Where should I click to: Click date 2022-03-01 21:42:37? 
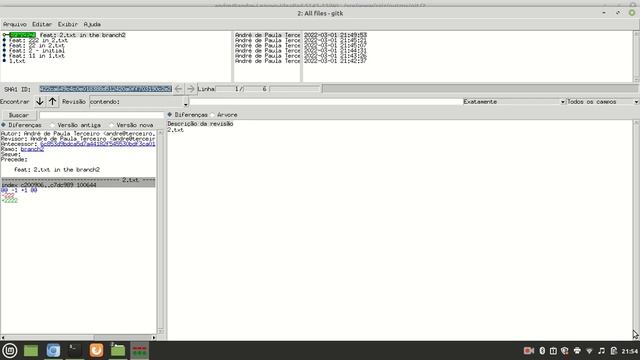click(x=335, y=61)
